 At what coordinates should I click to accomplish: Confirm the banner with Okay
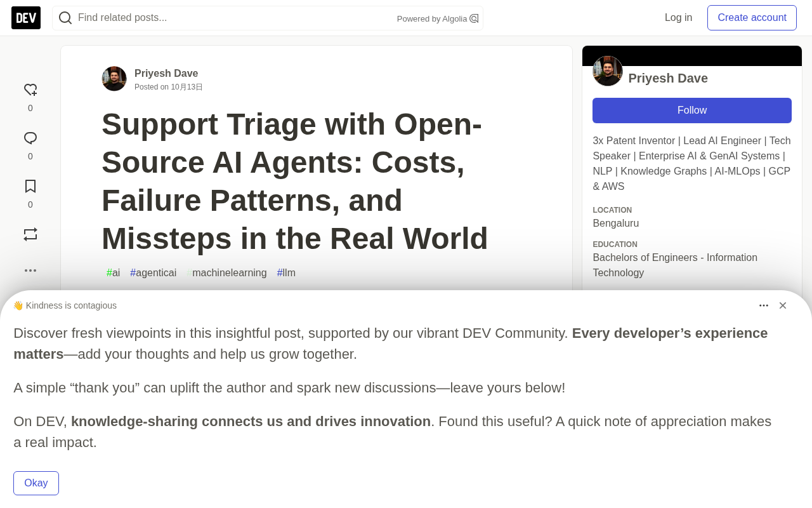point(36,483)
